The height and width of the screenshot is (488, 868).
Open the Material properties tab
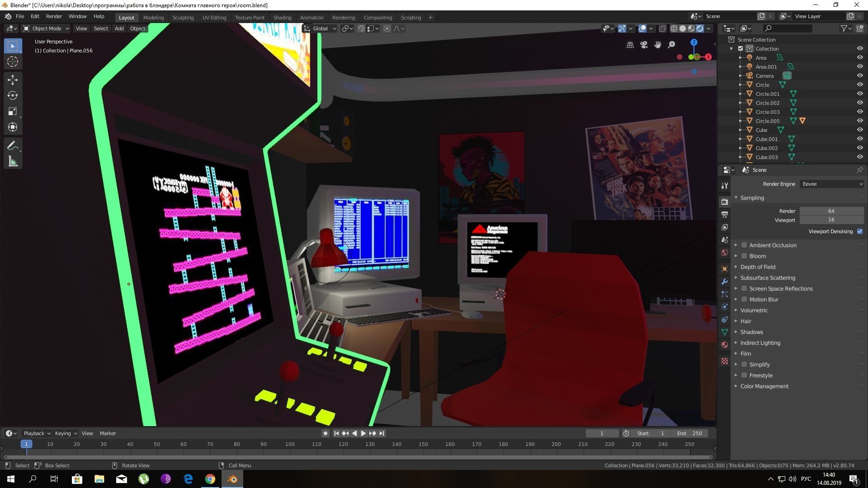click(x=725, y=345)
